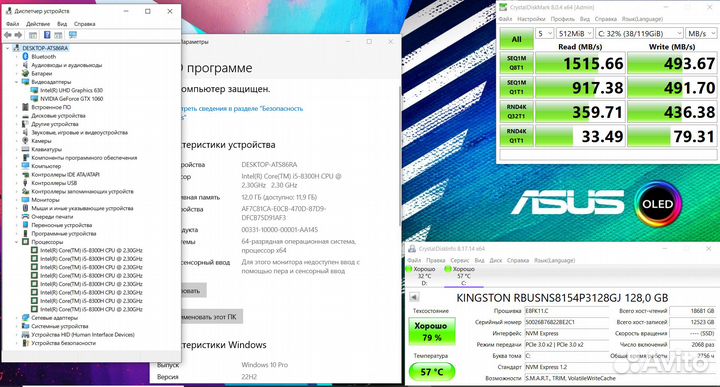Click the Батареи battery icon
Image resolution: width=720 pixels, height=387 pixels.
coord(26,73)
